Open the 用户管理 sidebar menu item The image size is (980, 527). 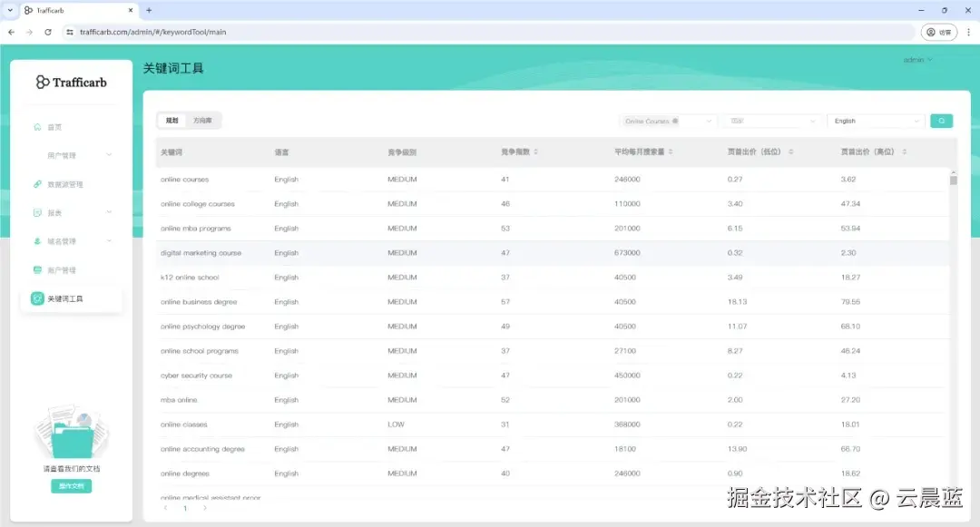coord(72,155)
